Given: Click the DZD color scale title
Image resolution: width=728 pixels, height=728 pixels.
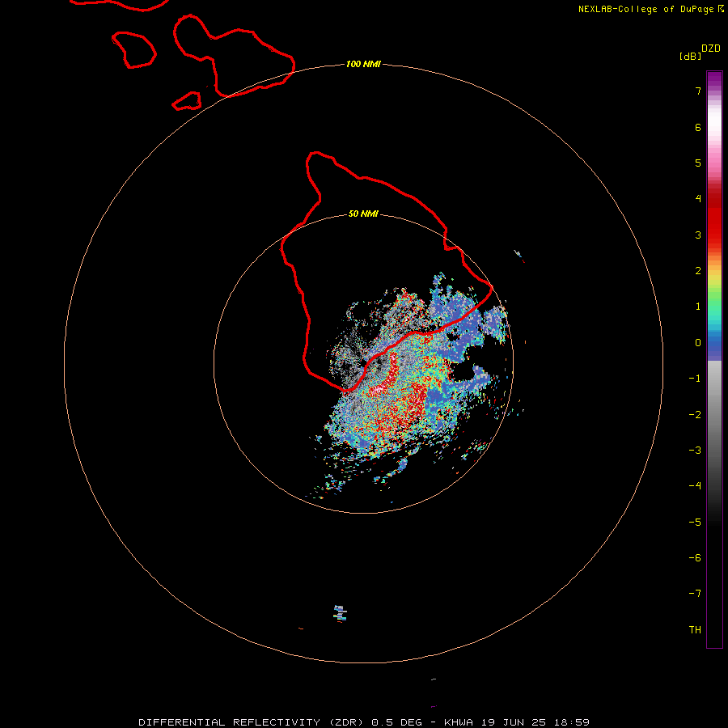Looking at the screenshot, I should coord(711,49).
